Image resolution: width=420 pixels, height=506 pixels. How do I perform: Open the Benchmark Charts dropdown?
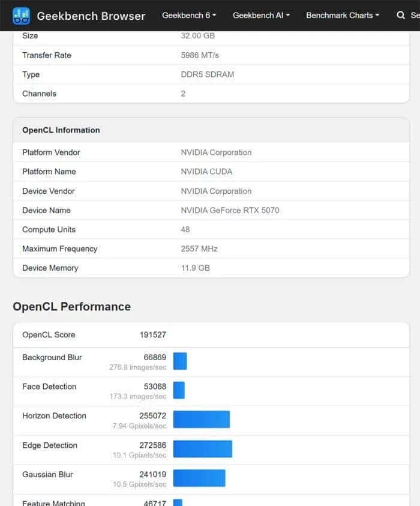(343, 16)
